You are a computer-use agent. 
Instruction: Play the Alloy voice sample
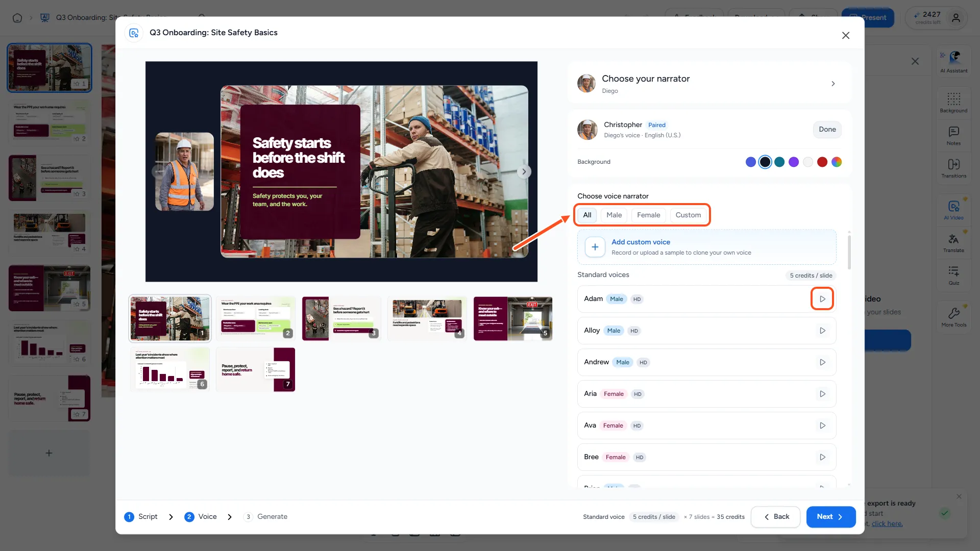click(822, 331)
